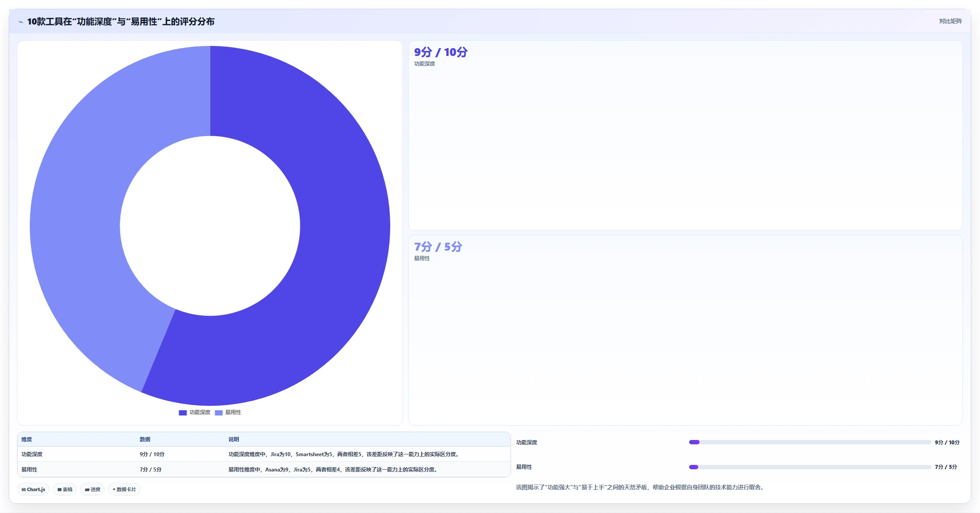Click the 说明 table column header
Image resolution: width=980 pixels, height=513 pixels.
(x=234, y=440)
